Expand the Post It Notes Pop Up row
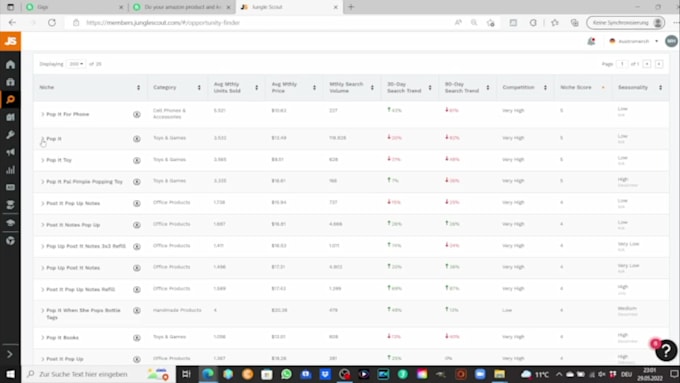 [42, 225]
